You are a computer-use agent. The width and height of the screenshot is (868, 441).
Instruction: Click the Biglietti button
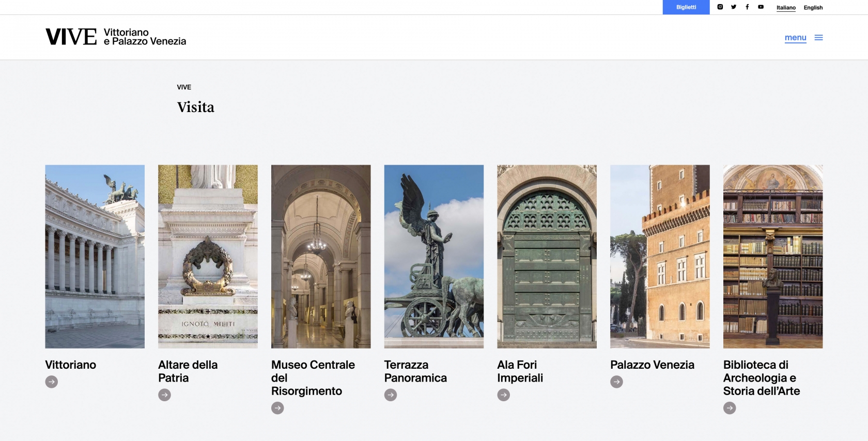pyautogui.click(x=686, y=7)
